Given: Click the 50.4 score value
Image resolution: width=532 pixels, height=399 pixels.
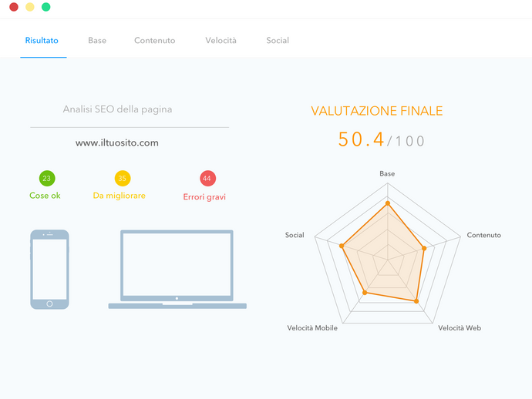Looking at the screenshot, I should (x=362, y=139).
